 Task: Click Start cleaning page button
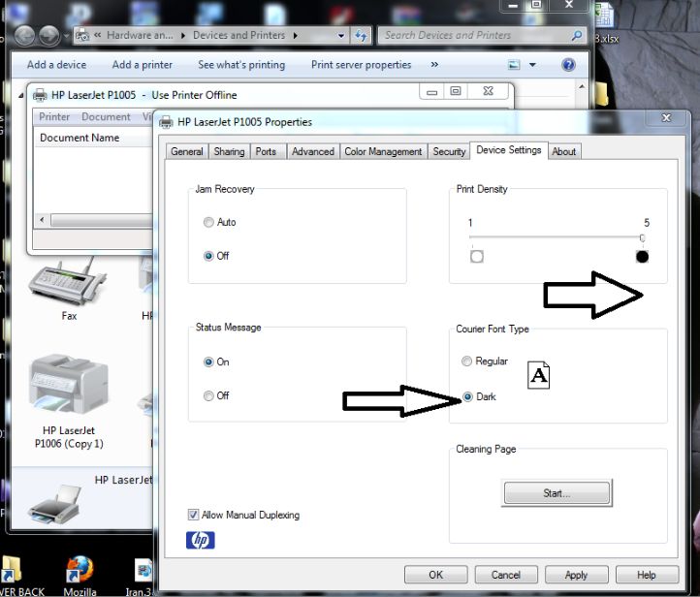click(x=557, y=493)
